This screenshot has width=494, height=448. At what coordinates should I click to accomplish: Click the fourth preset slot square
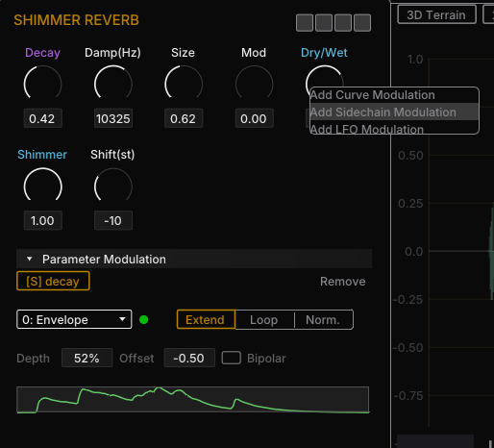pyautogui.click(x=362, y=23)
